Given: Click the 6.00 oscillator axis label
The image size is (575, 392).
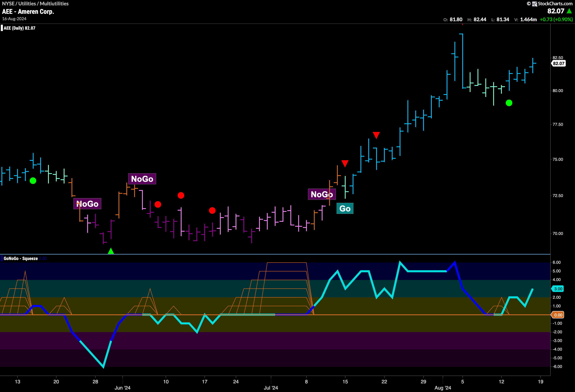Looking at the screenshot, I should (x=557, y=262).
